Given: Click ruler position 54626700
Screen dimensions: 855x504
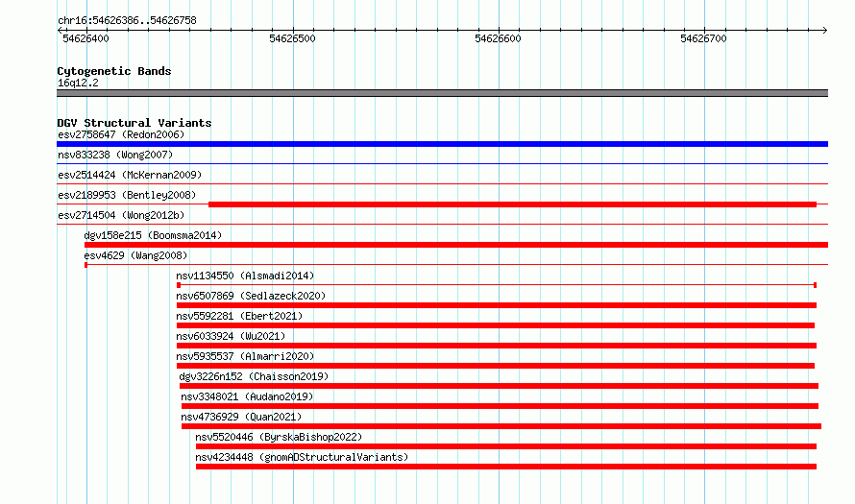Looking at the screenshot, I should pyautogui.click(x=703, y=38).
